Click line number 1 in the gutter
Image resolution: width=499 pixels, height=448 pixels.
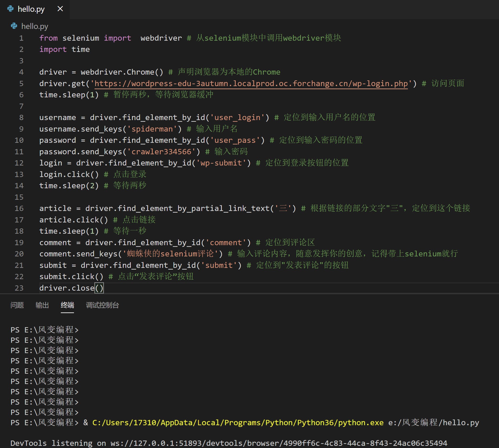click(x=22, y=38)
